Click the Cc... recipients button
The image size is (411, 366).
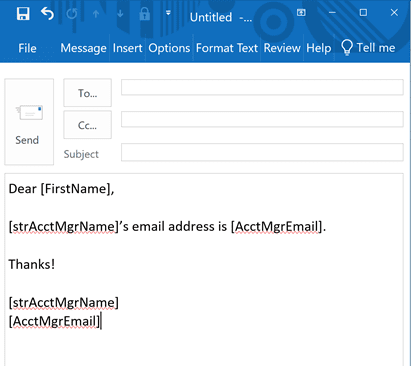(88, 125)
